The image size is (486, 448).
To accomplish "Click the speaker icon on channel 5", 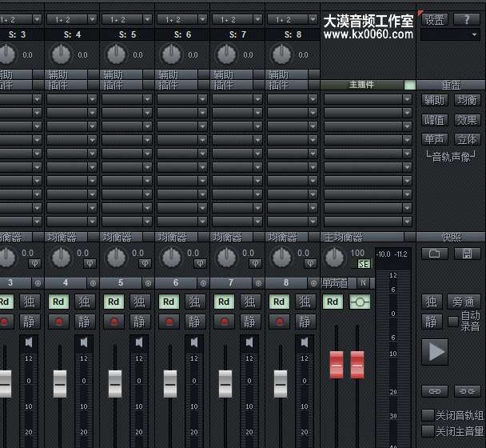I will 139,342.
